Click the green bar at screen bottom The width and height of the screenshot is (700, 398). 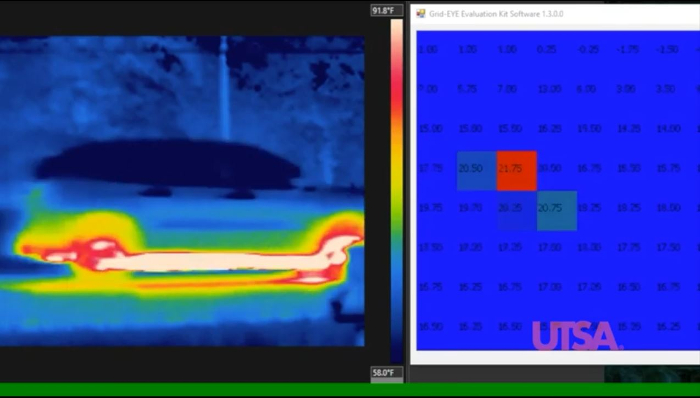350,389
